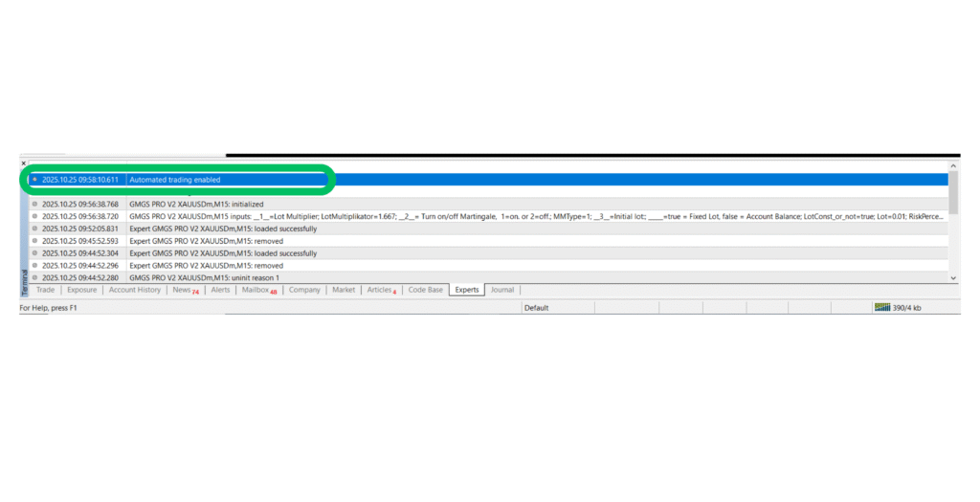Open the Account History tab
Screen dimensions: 980x502
point(134,290)
